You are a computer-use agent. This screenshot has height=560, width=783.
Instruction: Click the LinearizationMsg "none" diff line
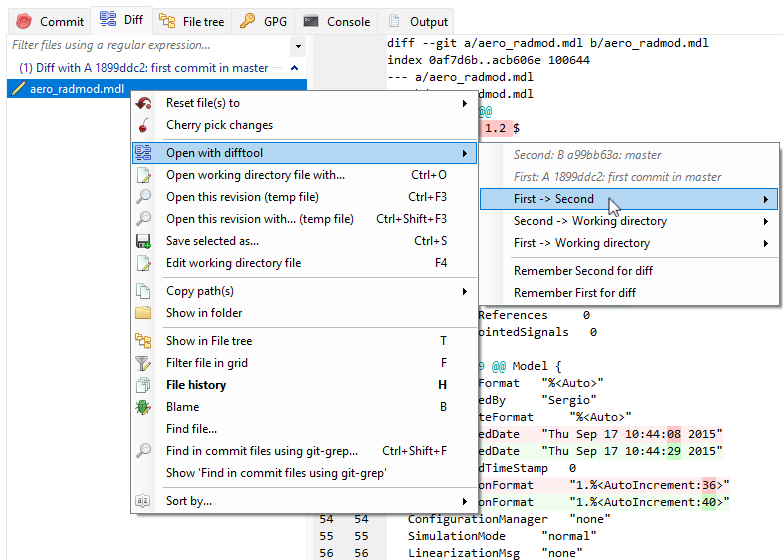pyautogui.click(x=495, y=553)
